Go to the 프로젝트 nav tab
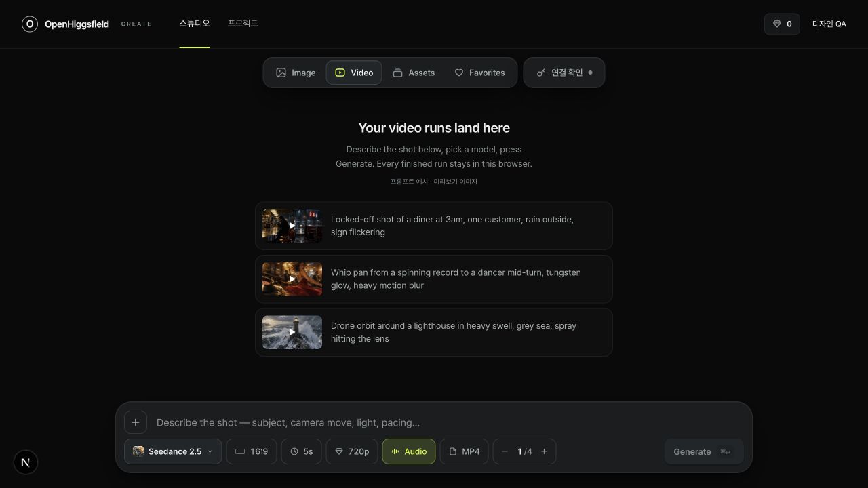The width and height of the screenshot is (868, 488). (x=243, y=24)
